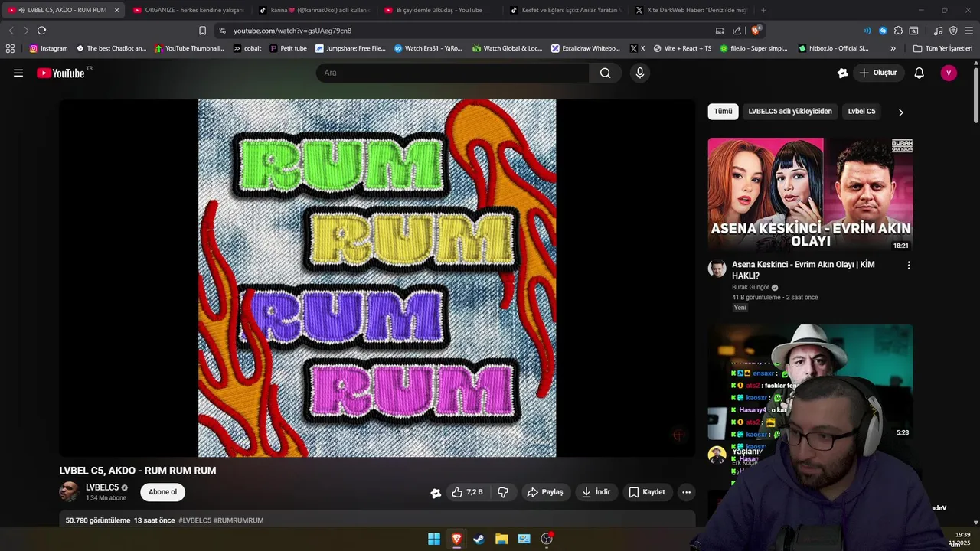980x551 pixels.
Task: Open a new browser tab
Action: [763, 10]
